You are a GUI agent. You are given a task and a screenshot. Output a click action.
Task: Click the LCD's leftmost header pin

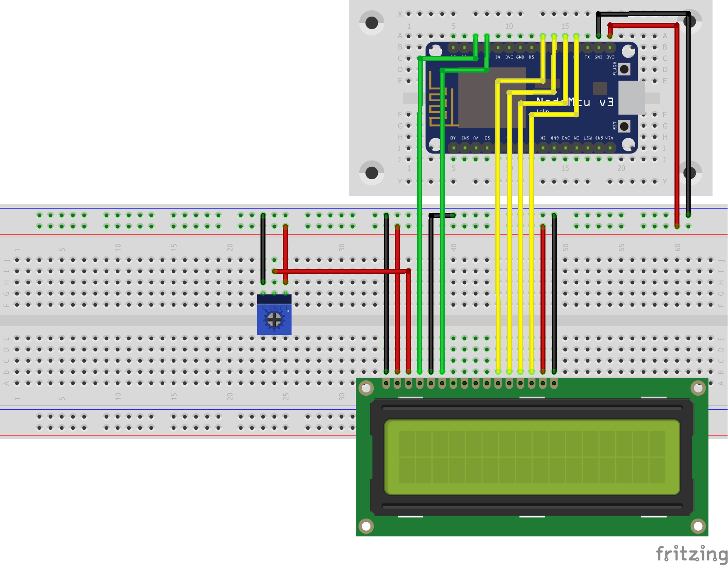[x=386, y=384]
